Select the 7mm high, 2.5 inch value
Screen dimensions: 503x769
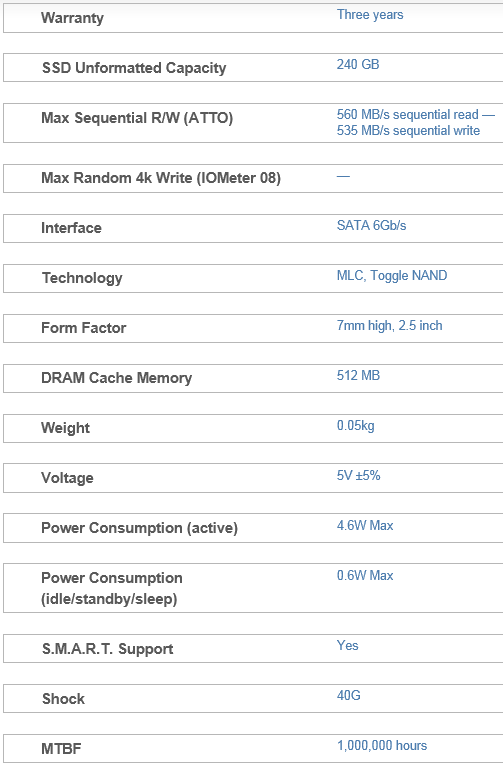pos(389,326)
